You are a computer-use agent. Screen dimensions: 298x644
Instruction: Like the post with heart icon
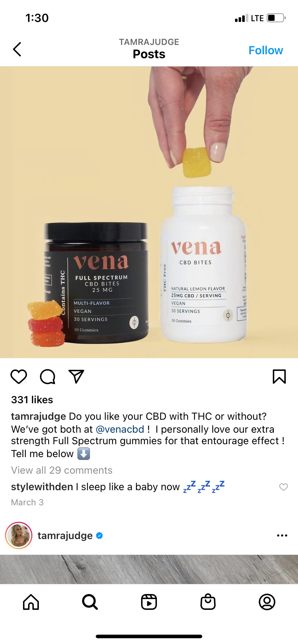click(19, 377)
